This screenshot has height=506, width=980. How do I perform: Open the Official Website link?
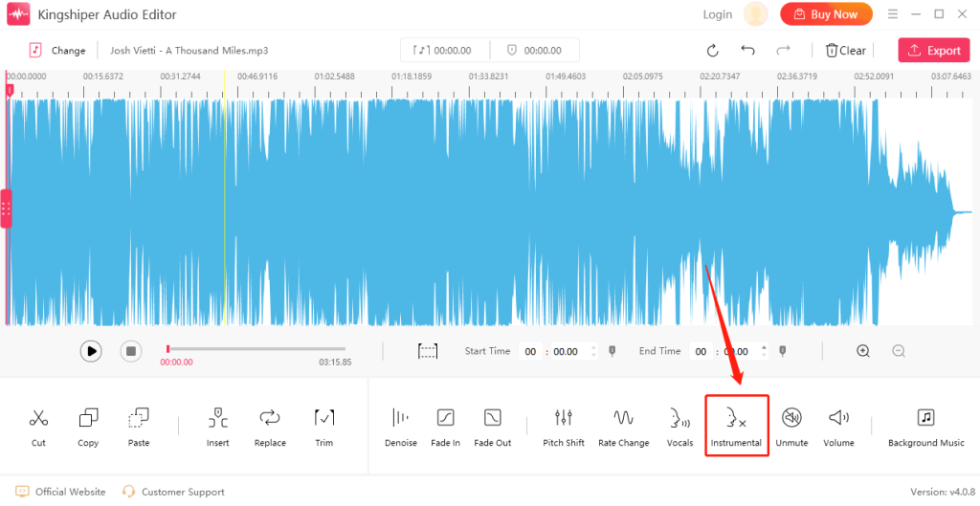coord(60,492)
